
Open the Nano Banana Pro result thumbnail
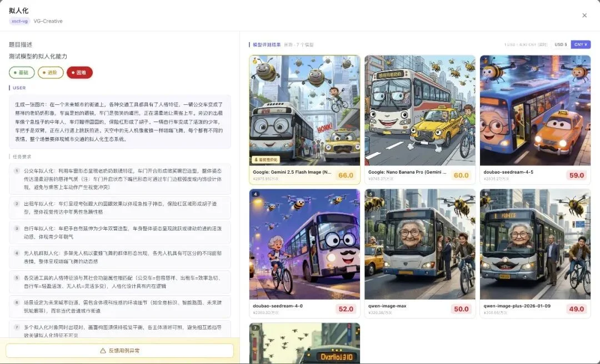click(419, 109)
